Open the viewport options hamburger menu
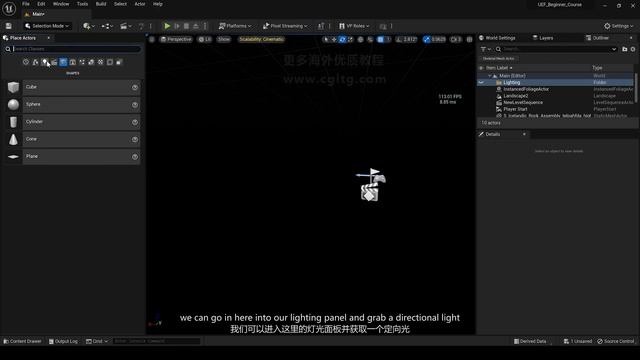The height and width of the screenshot is (360, 640). tap(152, 39)
